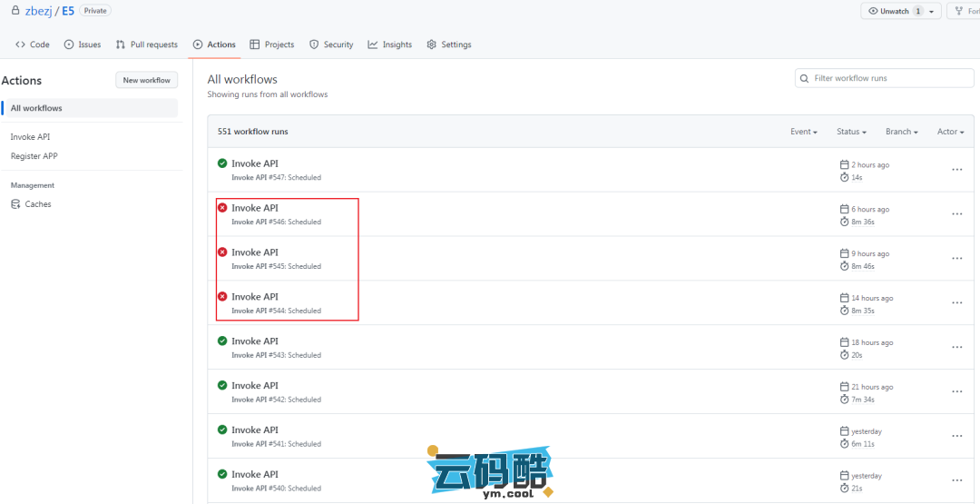Image resolution: width=980 pixels, height=504 pixels.
Task: Click the red failed status icon for run #544
Action: coord(222,297)
